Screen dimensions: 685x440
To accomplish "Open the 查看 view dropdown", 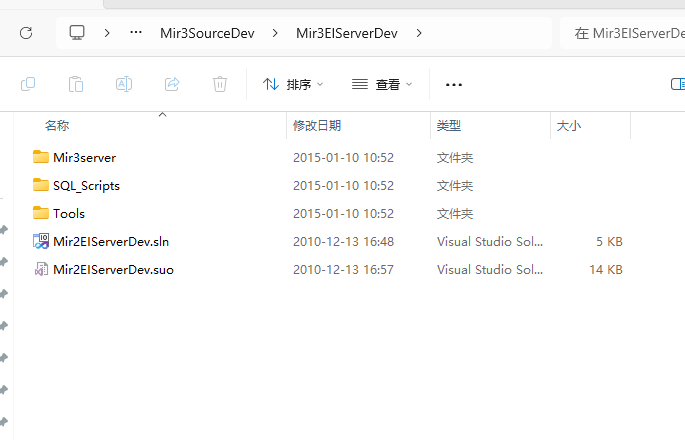I will (382, 84).
